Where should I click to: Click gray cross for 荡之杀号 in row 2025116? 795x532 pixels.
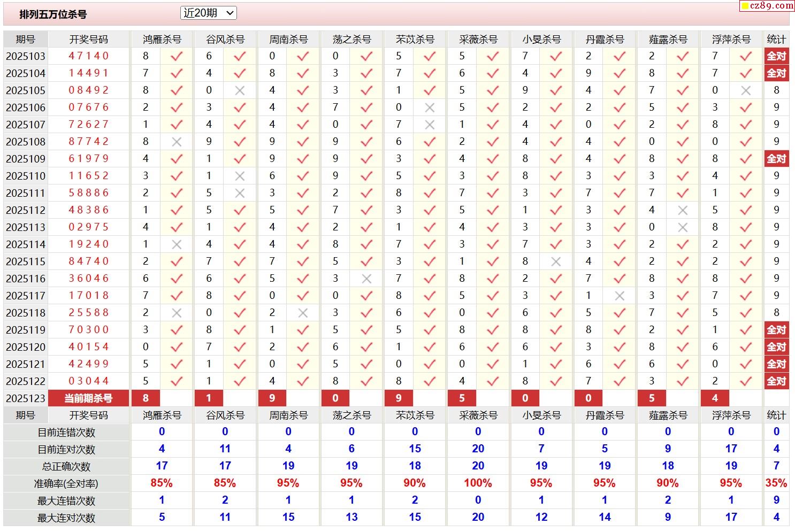366,279
